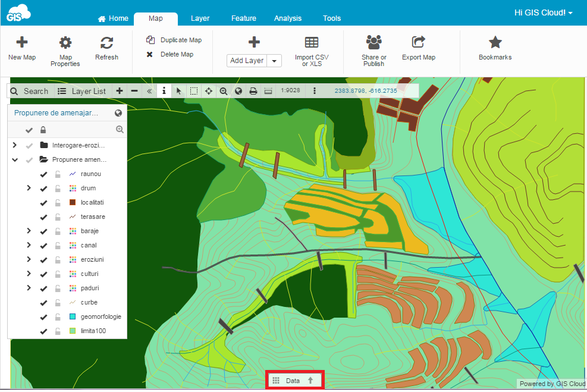Screen dimensions: 587x392
Task: Switch to the Analysis tab
Action: pyautogui.click(x=287, y=18)
